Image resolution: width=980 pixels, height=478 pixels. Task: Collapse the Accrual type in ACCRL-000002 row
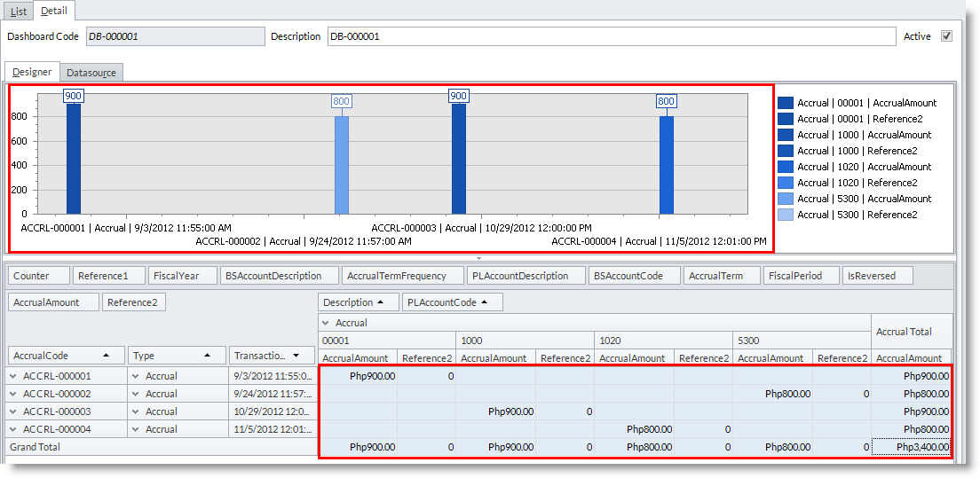pyautogui.click(x=137, y=394)
